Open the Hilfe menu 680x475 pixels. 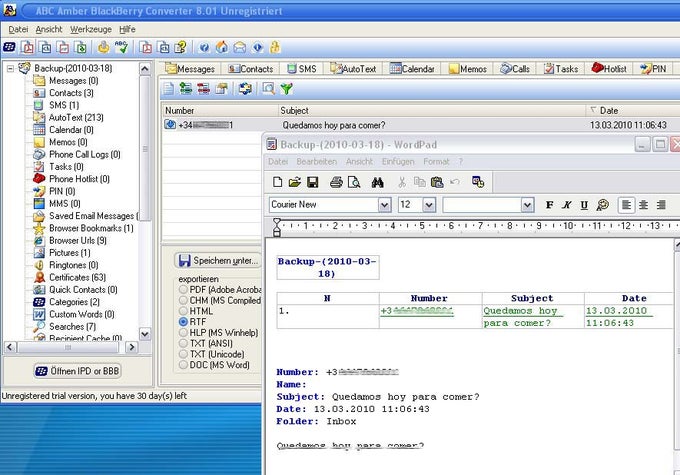click(127, 29)
